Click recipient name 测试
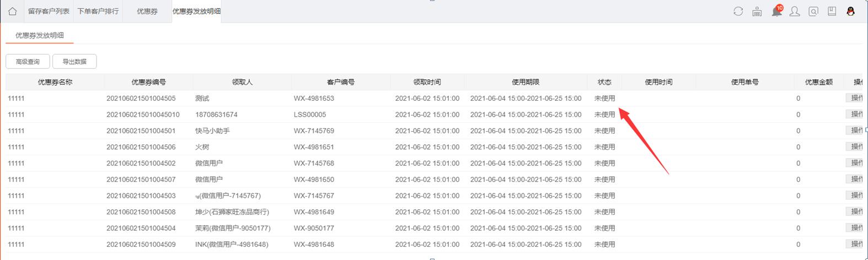 pos(202,99)
